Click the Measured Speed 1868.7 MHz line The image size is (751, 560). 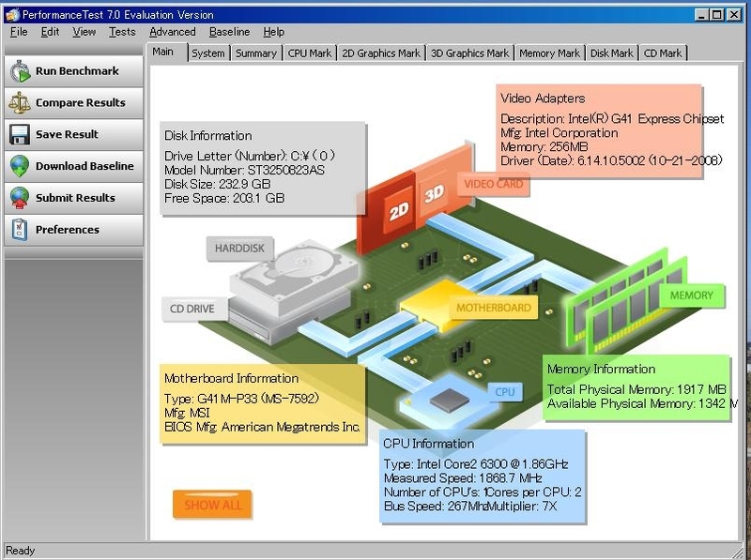click(463, 478)
